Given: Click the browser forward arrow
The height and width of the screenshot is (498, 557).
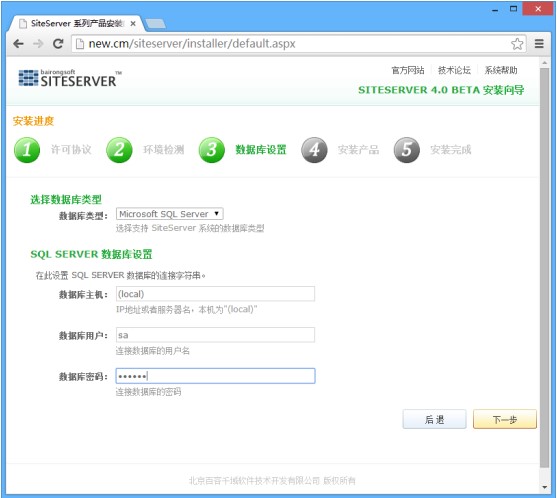Looking at the screenshot, I should coord(38,44).
